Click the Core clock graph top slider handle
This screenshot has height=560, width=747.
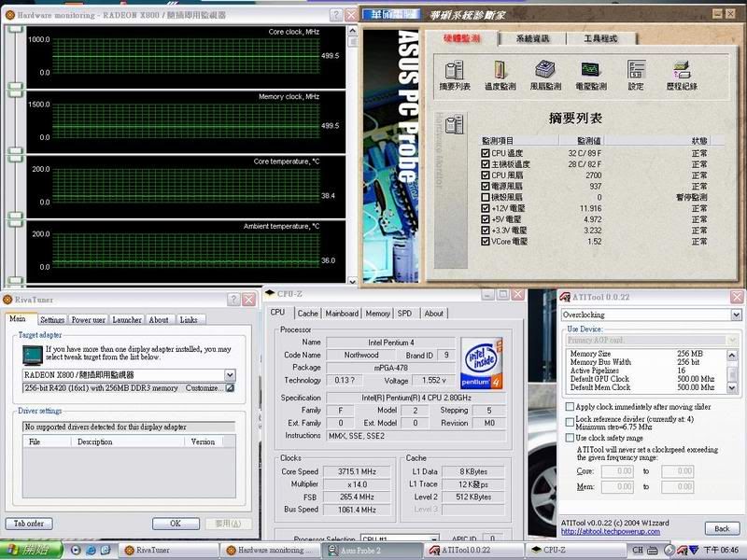[x=15, y=29]
